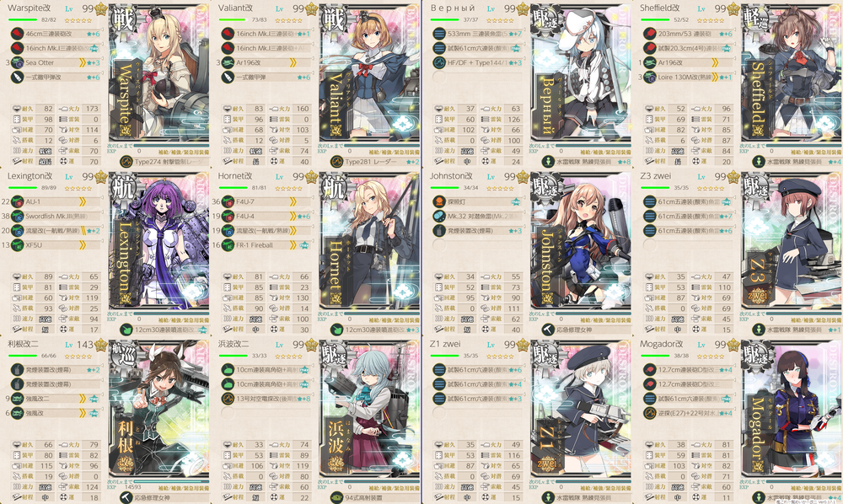Screen dimensions: 843x504
Task: Select the 94式高射装置 icon on 浜波改二
Action: coord(337,497)
